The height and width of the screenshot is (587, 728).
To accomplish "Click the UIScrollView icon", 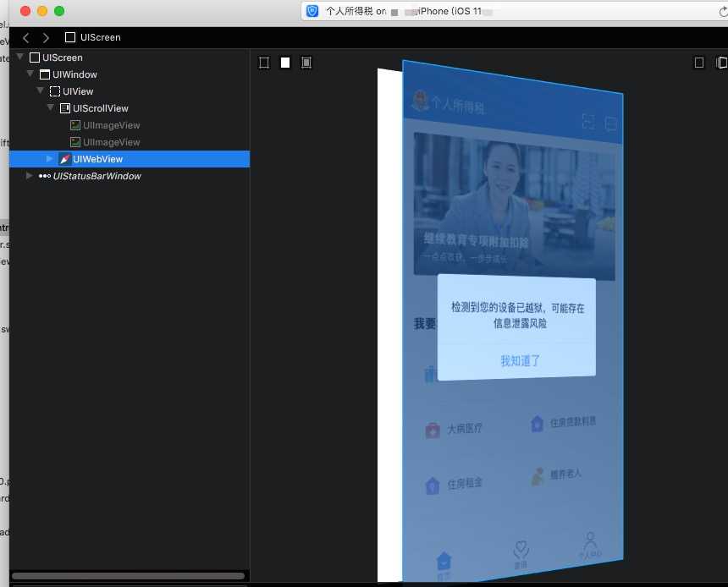I will (65, 108).
